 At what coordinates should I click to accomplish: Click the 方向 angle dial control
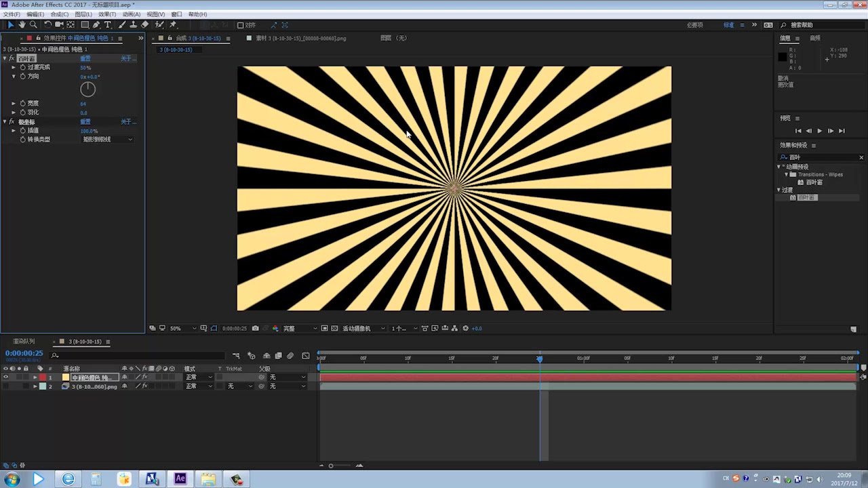[88, 89]
